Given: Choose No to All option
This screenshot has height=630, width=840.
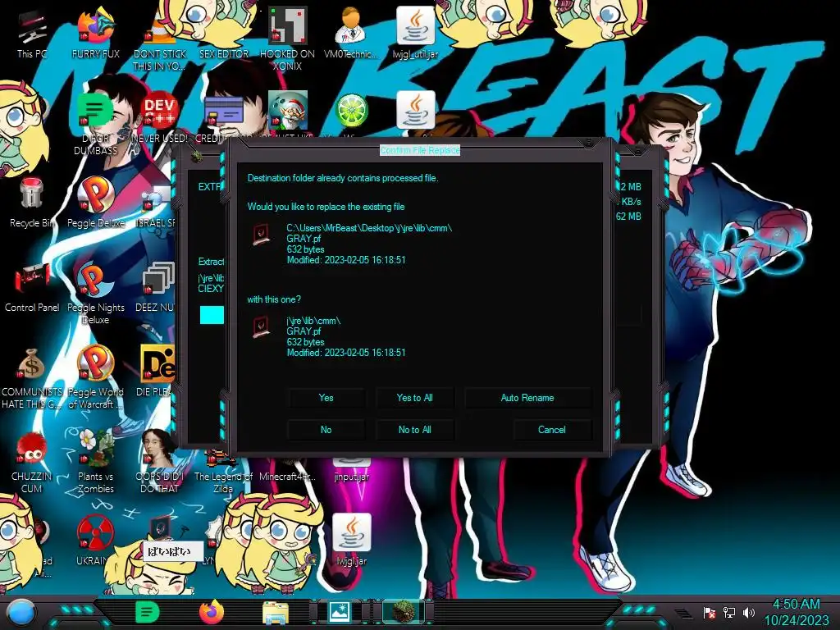Looking at the screenshot, I should point(414,430).
